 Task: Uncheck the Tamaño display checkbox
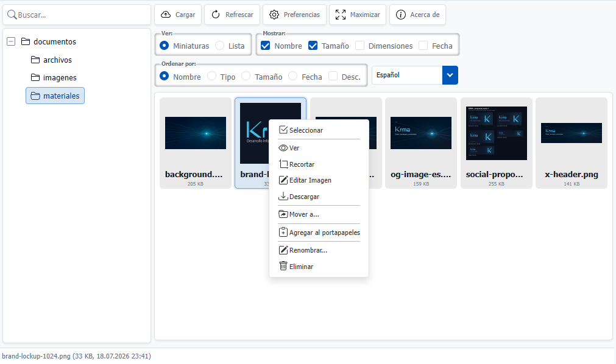click(313, 46)
